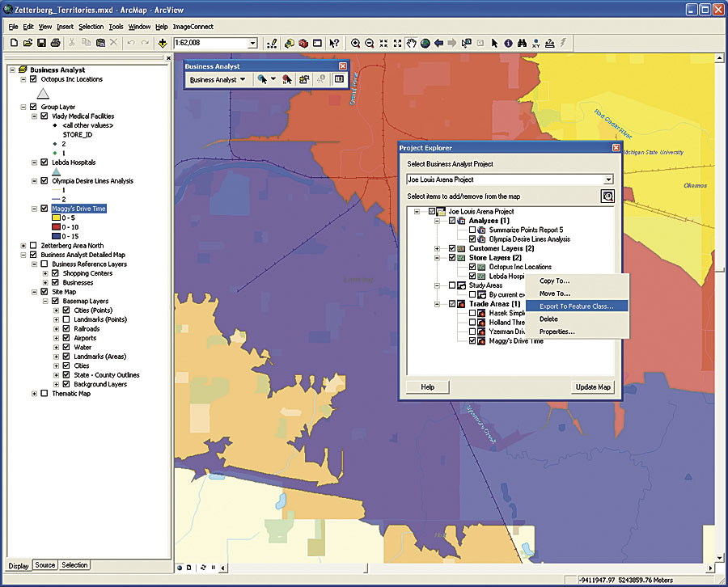Open the Business Analyst dropdown menu
The height and width of the screenshot is (587, 728).
(218, 80)
